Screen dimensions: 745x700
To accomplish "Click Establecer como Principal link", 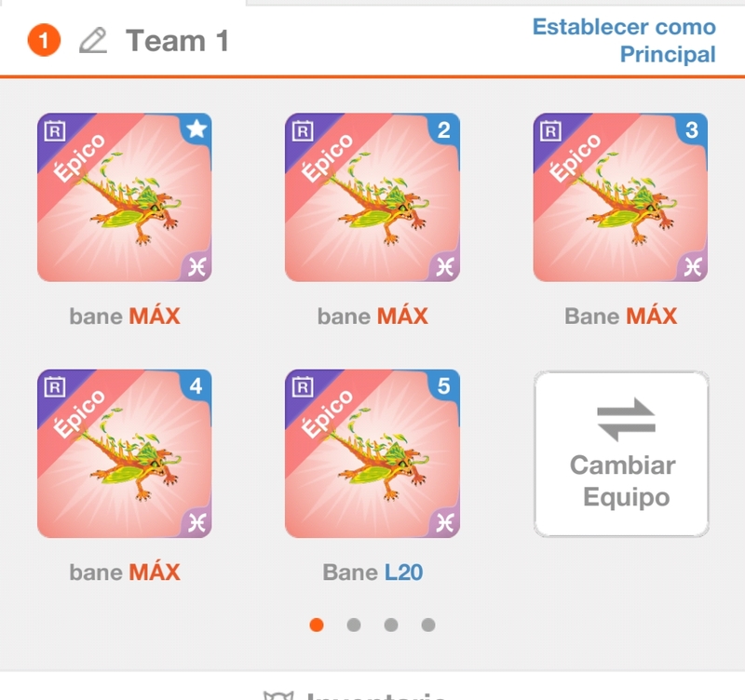I will [x=624, y=40].
